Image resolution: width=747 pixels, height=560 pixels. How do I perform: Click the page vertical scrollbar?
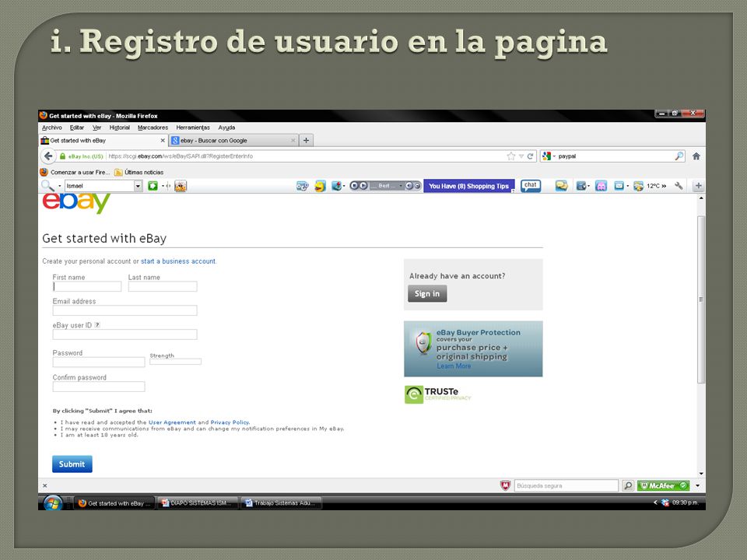(701, 299)
